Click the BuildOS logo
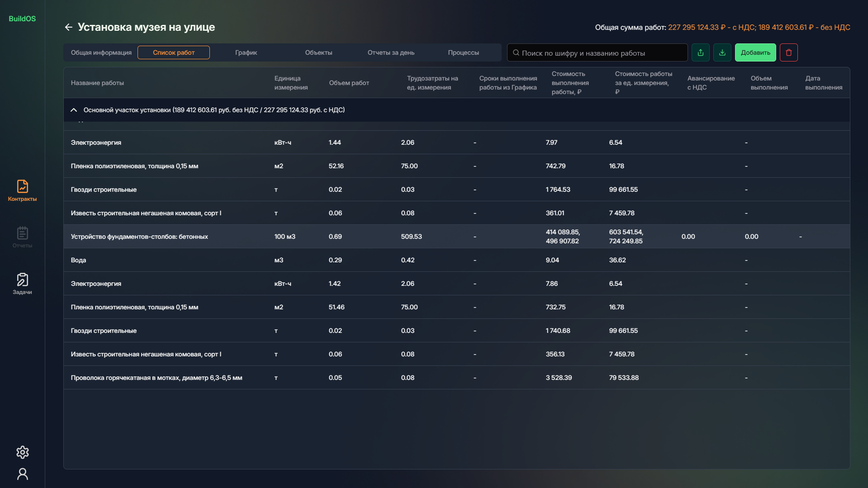The width and height of the screenshot is (868, 488). coord(22,19)
